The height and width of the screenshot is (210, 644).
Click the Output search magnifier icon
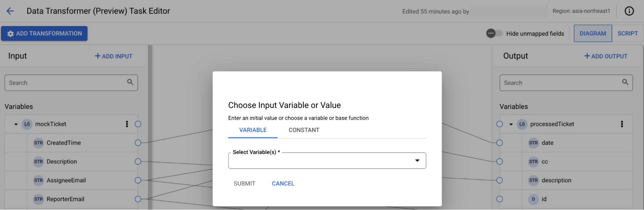pos(625,82)
